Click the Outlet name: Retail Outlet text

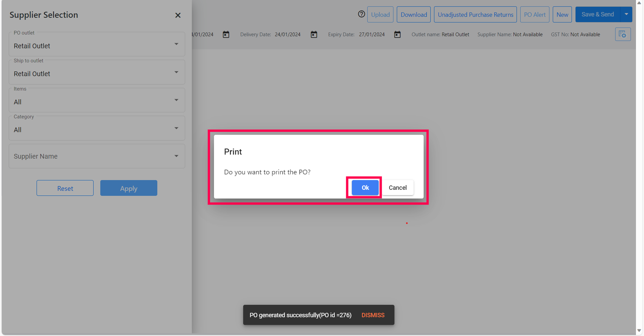tap(440, 35)
